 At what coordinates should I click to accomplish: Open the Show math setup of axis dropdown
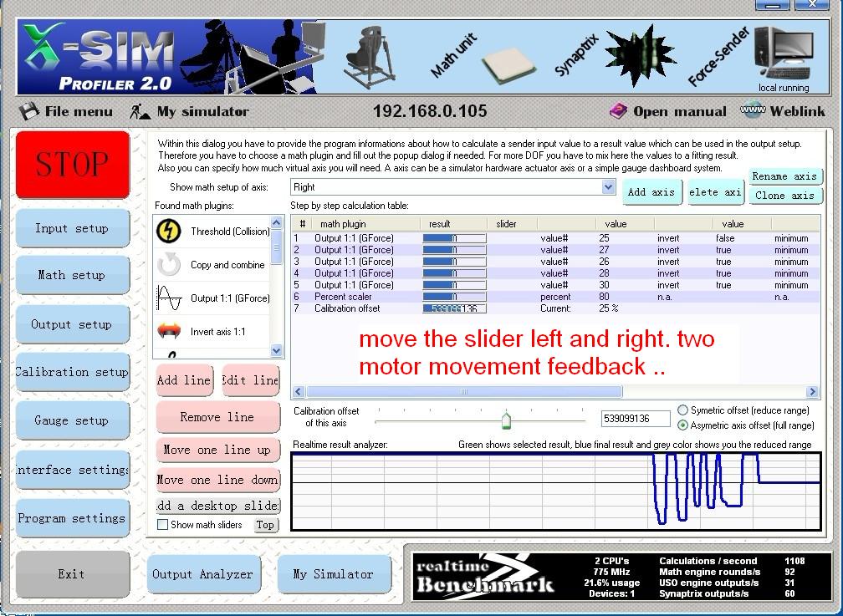click(608, 187)
